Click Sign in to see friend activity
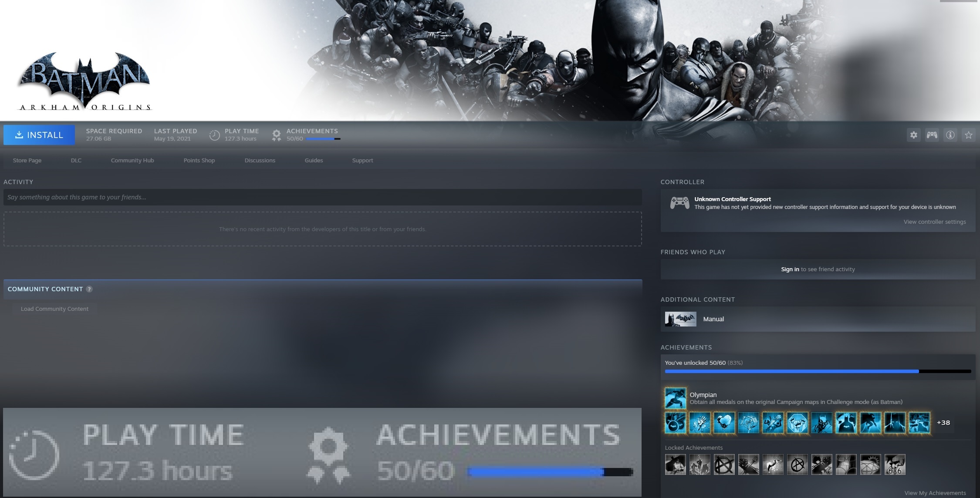The height and width of the screenshot is (498, 980). coord(790,269)
